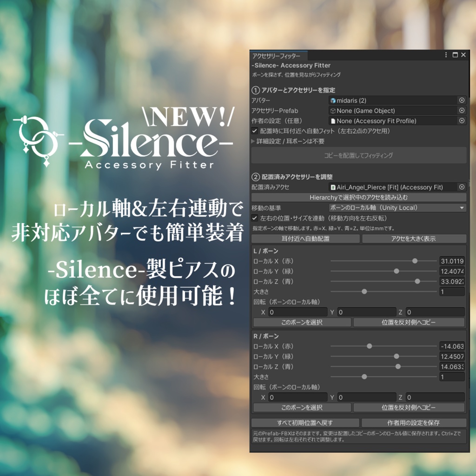Image resolution: width=476 pixels, height=476 pixels.
Task: Click the -Silence- Accessory Fitter title text
Action: (291, 65)
